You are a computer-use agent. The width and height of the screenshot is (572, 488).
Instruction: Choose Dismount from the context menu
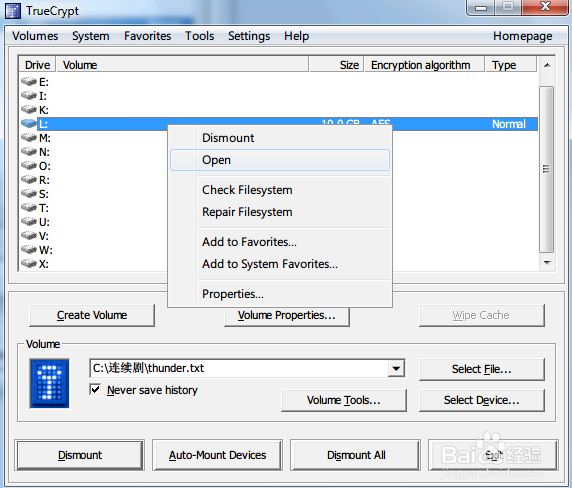point(280,138)
